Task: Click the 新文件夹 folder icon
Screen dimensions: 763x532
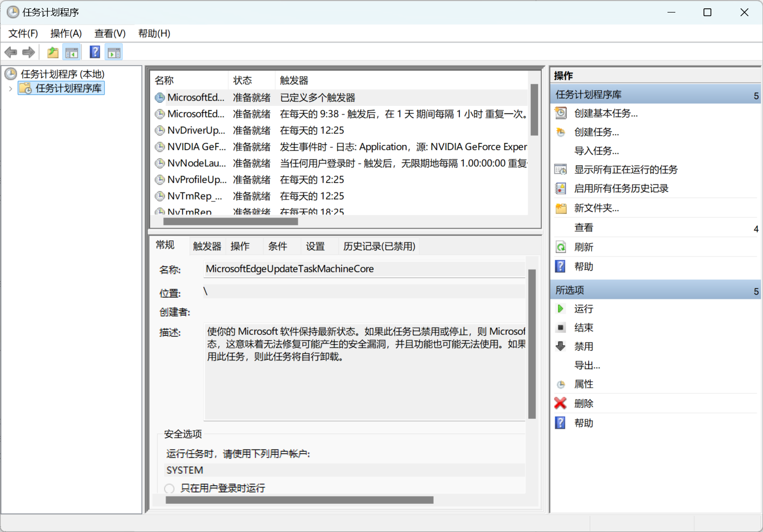Action: [561, 208]
